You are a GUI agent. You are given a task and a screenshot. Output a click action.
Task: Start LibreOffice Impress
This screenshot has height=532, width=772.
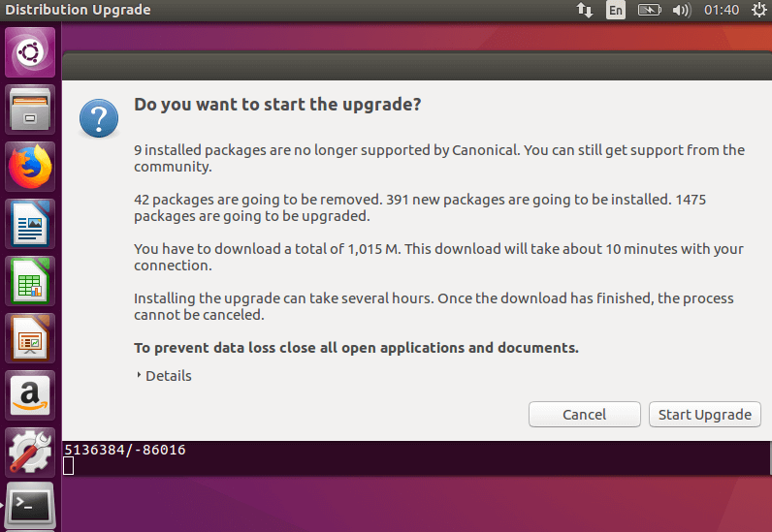click(x=30, y=337)
